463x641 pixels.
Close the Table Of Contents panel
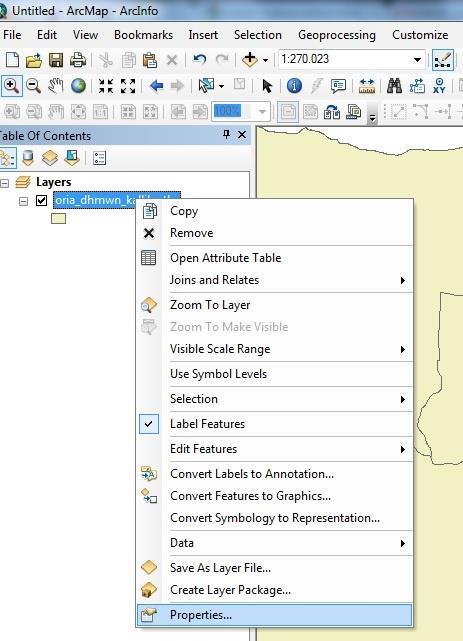pyautogui.click(x=242, y=134)
